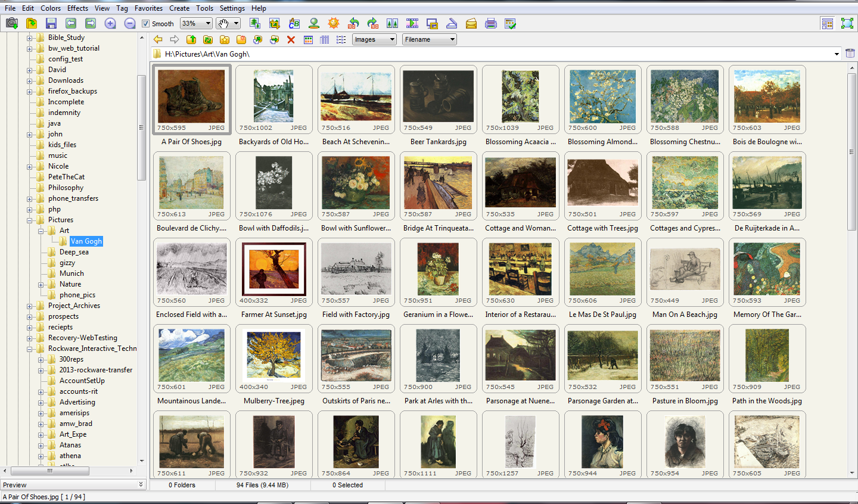Collapse the Rockware_Interactive_Techn folder node

tap(30, 349)
